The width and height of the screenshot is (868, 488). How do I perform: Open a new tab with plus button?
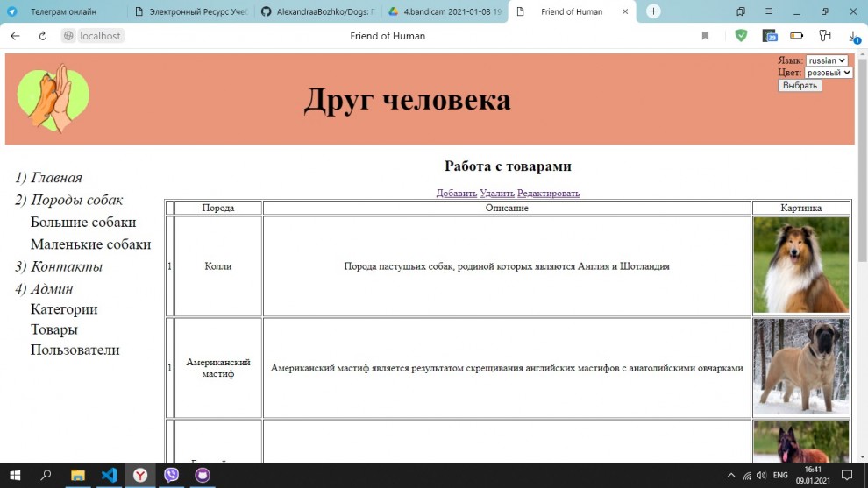click(x=653, y=11)
